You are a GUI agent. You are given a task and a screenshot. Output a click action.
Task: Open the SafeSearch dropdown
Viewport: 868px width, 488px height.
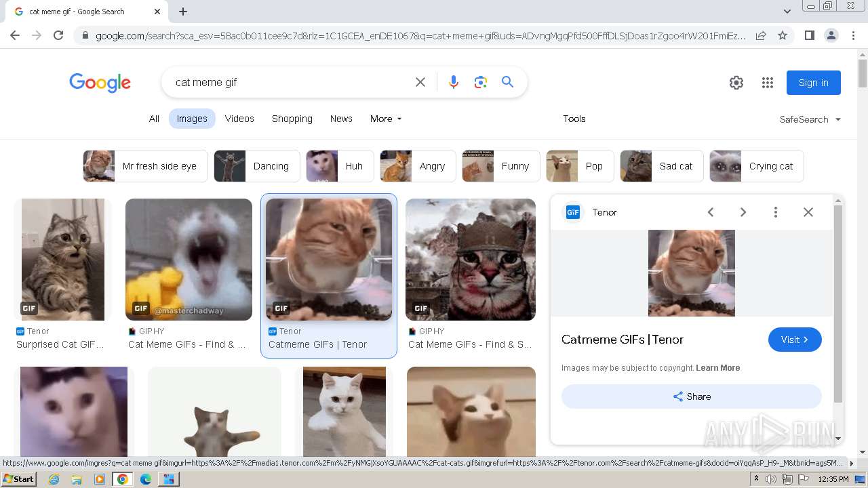click(810, 119)
